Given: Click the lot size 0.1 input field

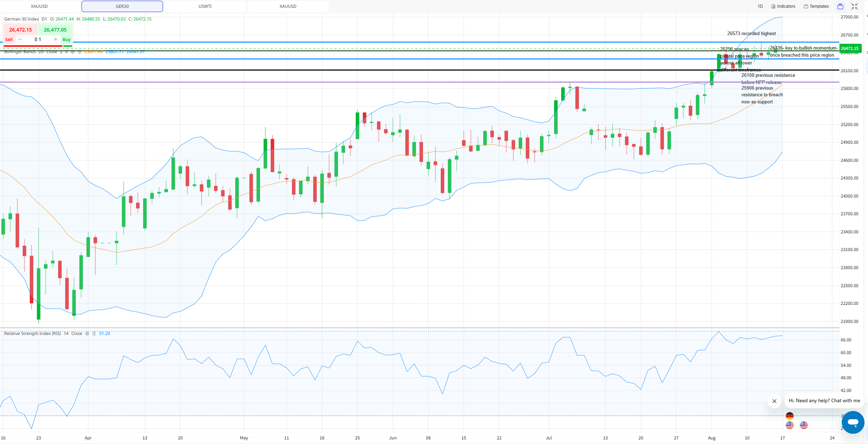Looking at the screenshot, I should point(38,39).
